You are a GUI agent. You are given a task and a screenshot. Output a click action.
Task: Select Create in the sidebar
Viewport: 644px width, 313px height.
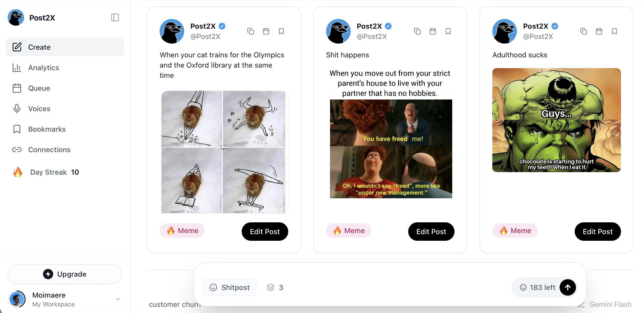click(39, 47)
